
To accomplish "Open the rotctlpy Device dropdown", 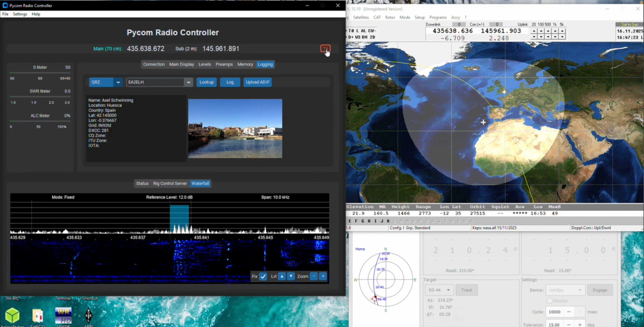I will 565,290.
